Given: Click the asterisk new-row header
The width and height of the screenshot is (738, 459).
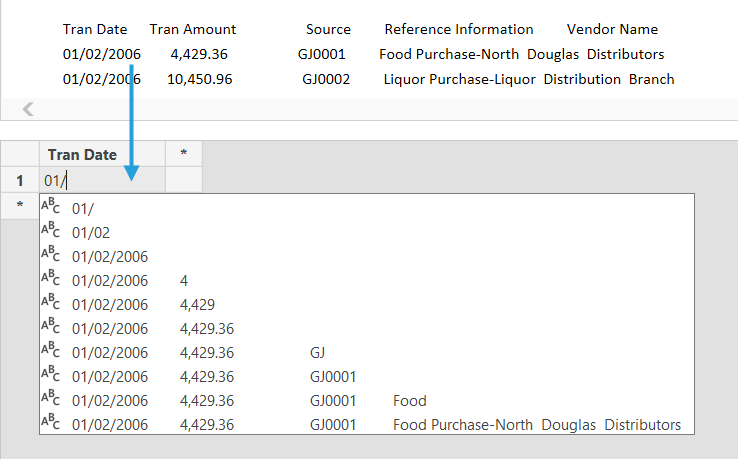Looking at the screenshot, I should 19,205.
